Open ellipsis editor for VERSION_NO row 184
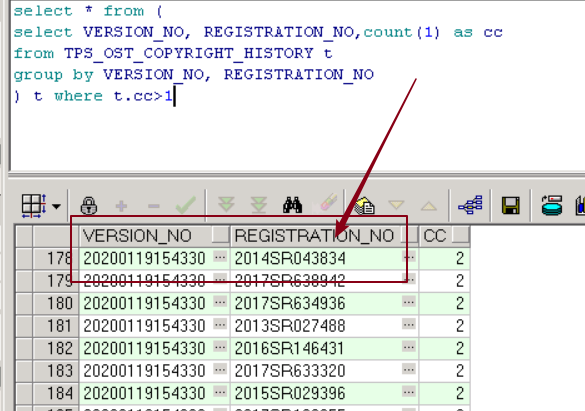Viewport: 585px width, 411px height. 220,392
